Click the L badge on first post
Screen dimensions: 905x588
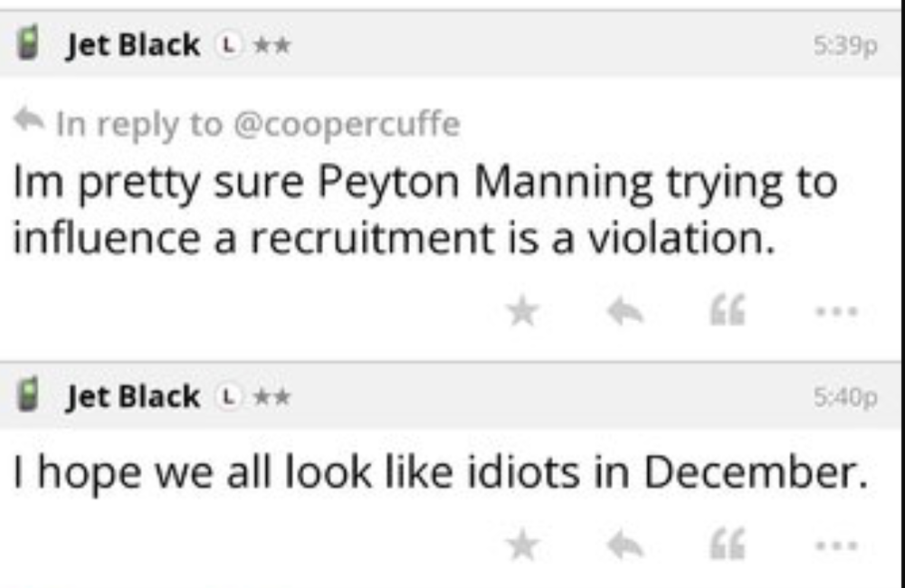228,44
